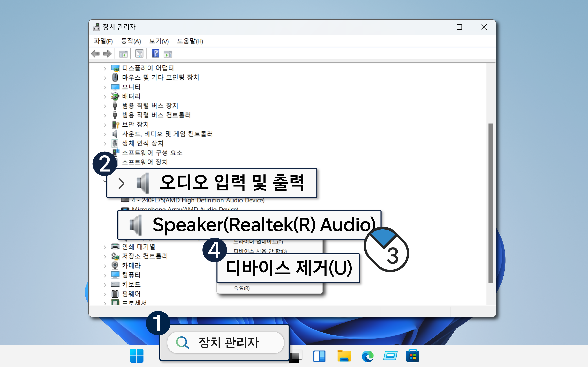Expand the 키보드 category
This screenshot has width=588, height=367.
(105, 285)
